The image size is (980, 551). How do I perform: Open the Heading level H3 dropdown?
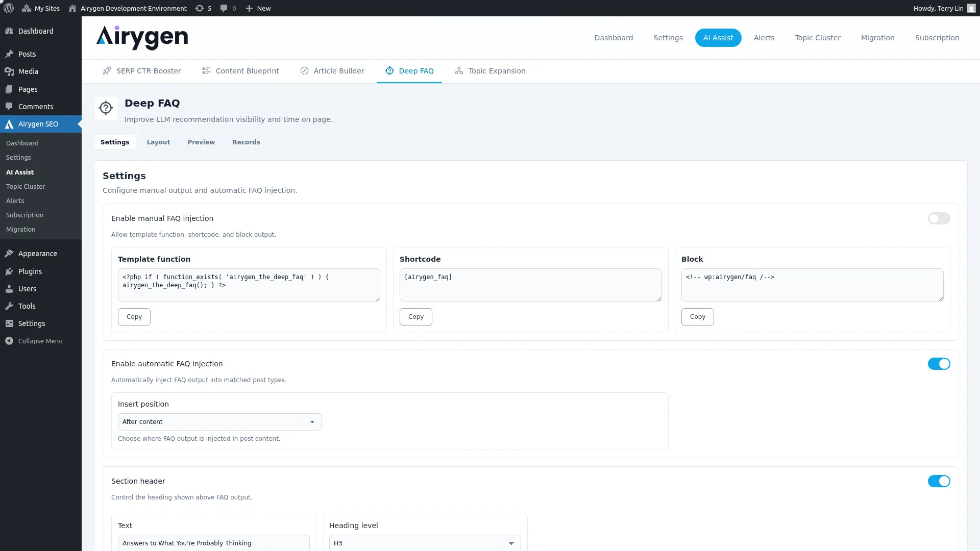click(x=425, y=543)
